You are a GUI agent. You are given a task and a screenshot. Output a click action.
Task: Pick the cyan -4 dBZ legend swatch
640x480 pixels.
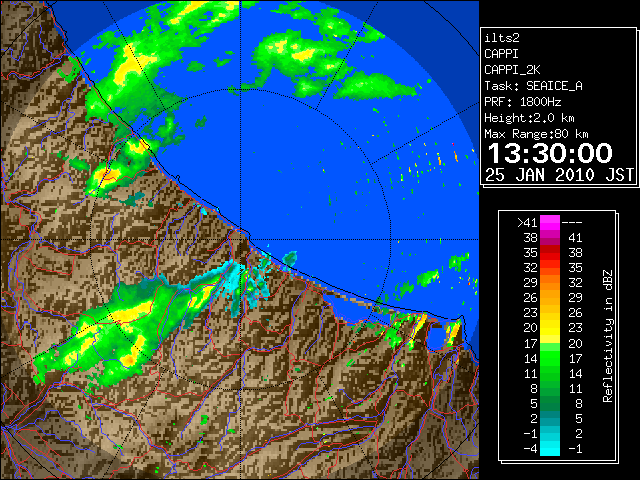550,449
